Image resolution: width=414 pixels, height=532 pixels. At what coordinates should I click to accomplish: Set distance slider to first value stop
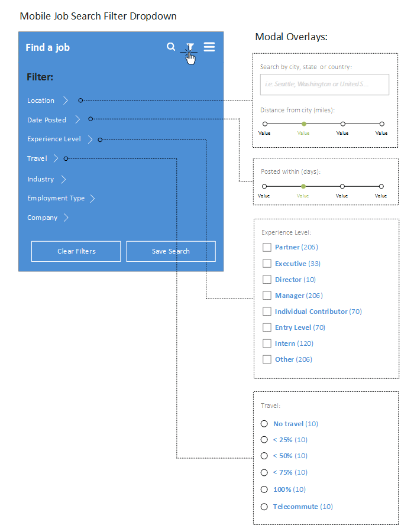[x=265, y=124]
